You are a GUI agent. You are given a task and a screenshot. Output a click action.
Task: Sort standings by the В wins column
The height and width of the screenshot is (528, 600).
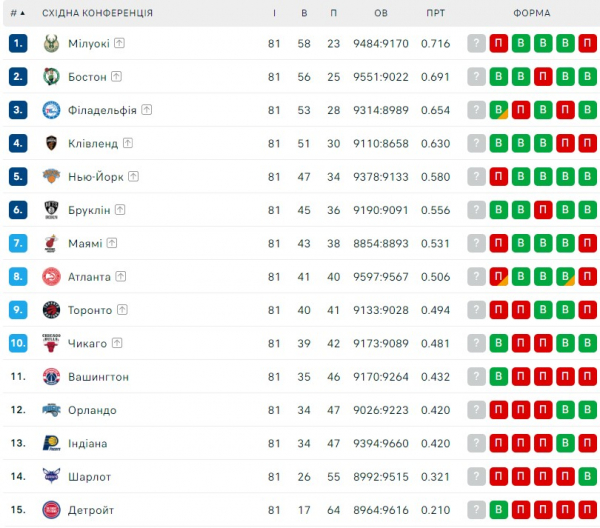pyautogui.click(x=304, y=13)
